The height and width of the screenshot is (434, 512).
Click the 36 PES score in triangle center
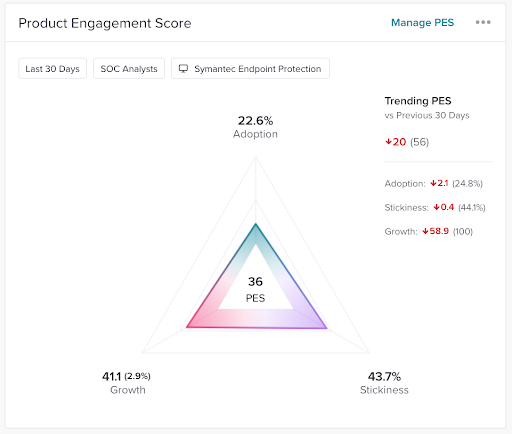[x=255, y=289]
